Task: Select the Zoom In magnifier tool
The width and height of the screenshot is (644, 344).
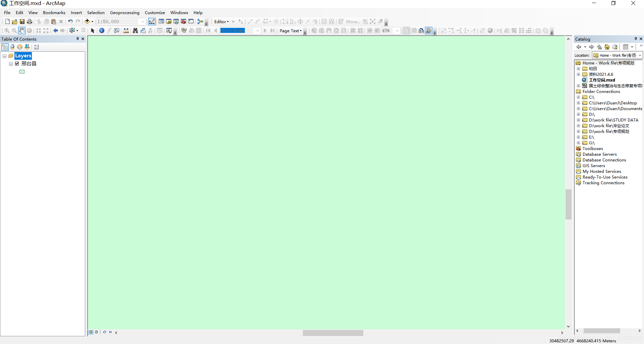Action: tap(7, 31)
